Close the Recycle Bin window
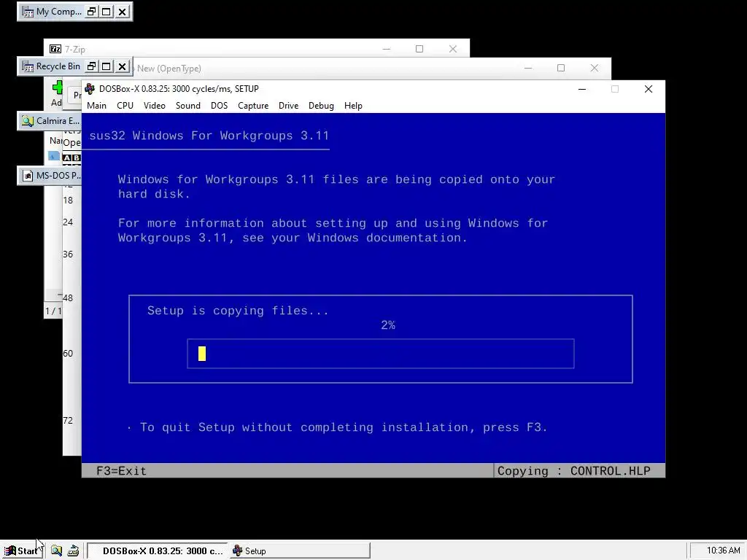 (x=123, y=66)
